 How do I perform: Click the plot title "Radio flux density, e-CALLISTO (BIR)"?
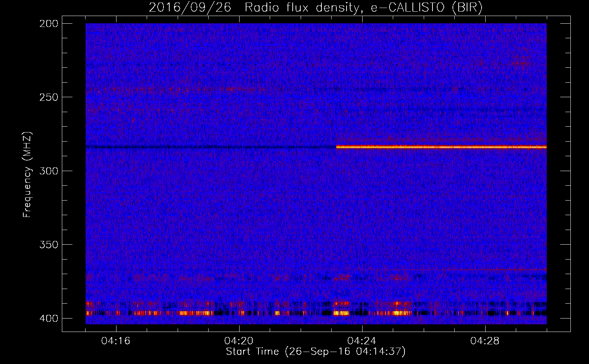363,8
